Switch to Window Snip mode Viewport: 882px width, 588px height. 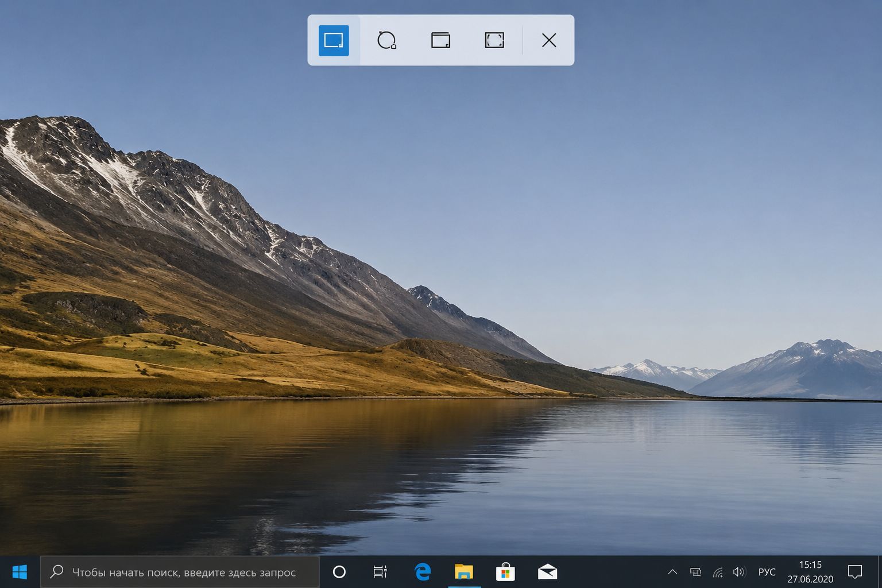tap(440, 40)
